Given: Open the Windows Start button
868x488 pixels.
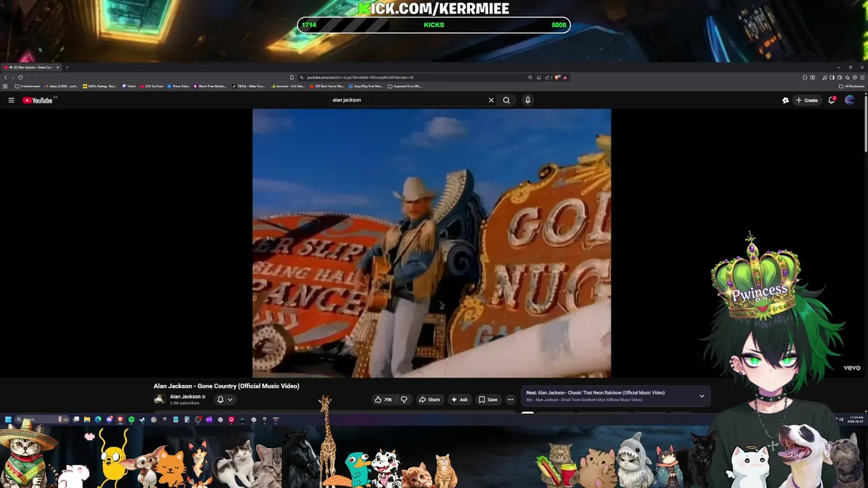Looking at the screenshot, I should [x=8, y=420].
